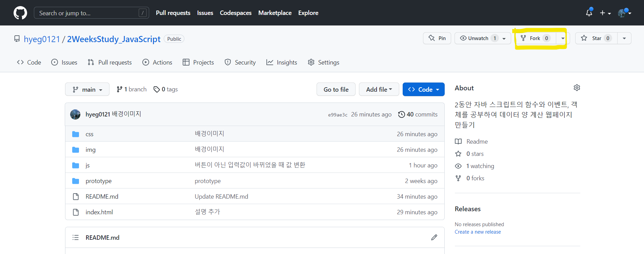The image size is (644, 254).
Task: Open the README table of contents icon
Action: pyautogui.click(x=76, y=237)
